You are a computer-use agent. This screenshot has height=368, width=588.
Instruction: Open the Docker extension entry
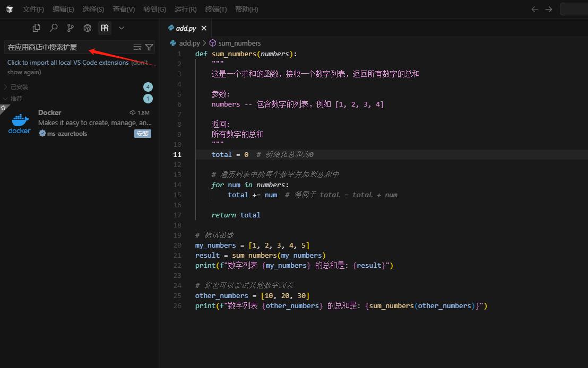pyautogui.click(x=79, y=122)
